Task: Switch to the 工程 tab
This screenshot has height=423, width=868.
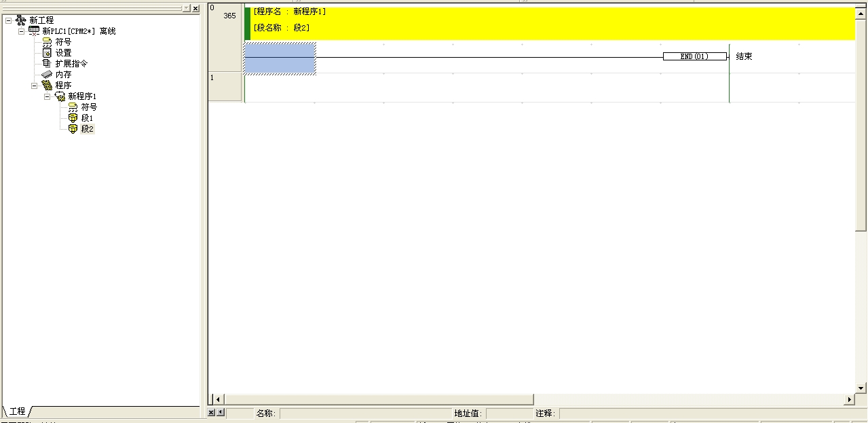Action: [17, 411]
